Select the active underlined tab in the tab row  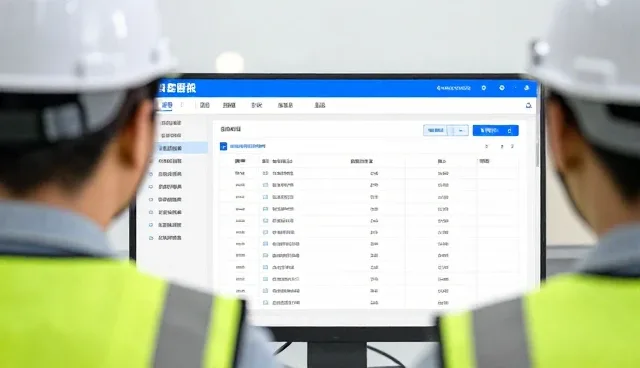[x=167, y=105]
